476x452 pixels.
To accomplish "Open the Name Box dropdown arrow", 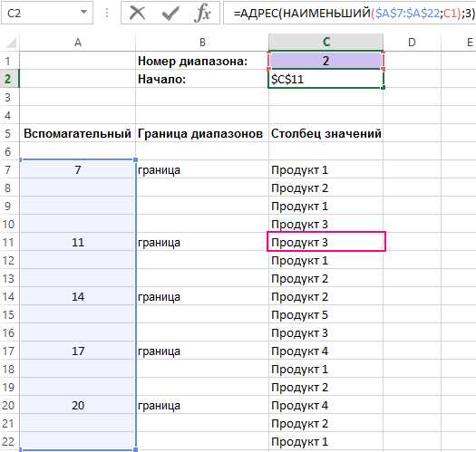I will (83, 12).
